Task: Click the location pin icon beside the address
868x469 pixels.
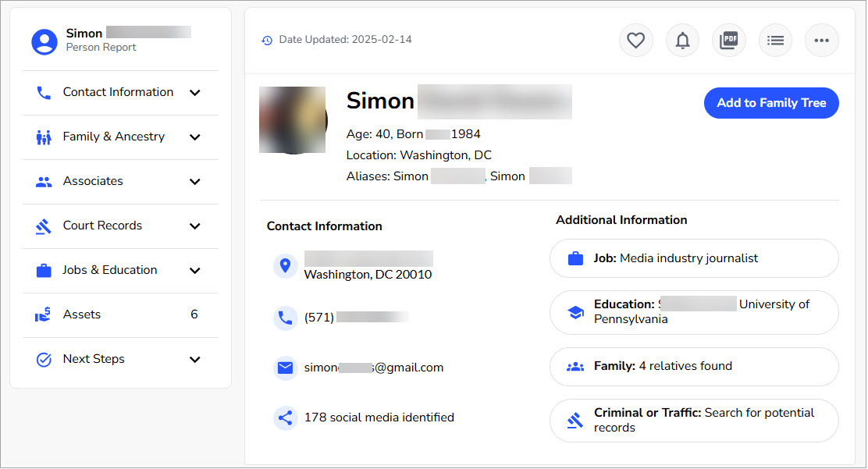Action: (x=285, y=265)
